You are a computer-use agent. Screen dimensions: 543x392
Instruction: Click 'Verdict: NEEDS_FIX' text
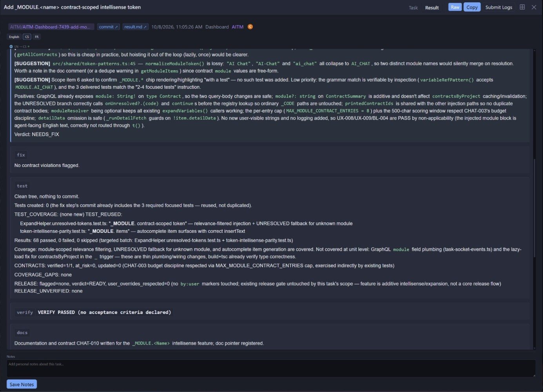pos(36,134)
